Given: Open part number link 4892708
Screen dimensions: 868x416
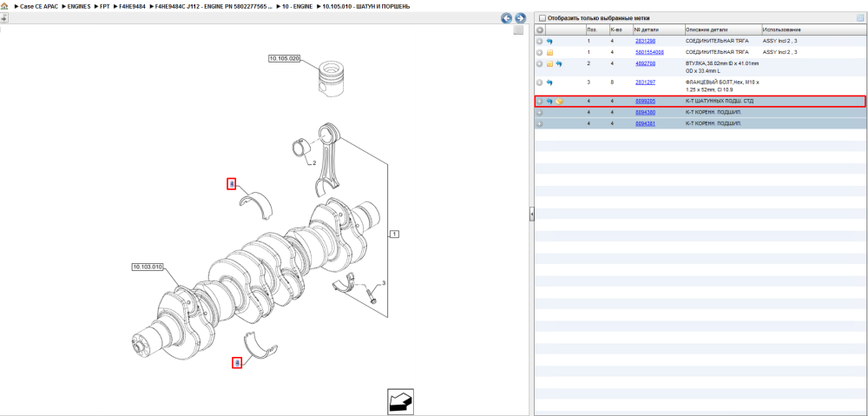Looking at the screenshot, I should (x=646, y=63).
